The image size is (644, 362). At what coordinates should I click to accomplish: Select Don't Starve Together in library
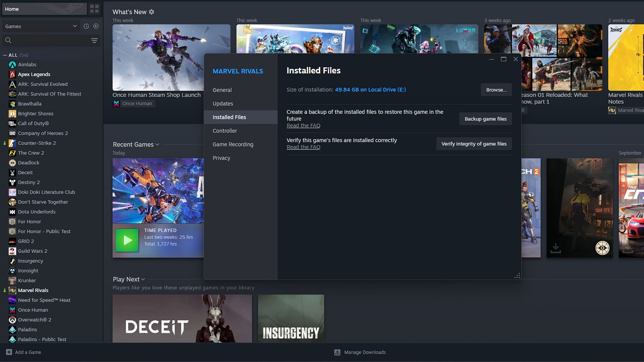pos(43,202)
